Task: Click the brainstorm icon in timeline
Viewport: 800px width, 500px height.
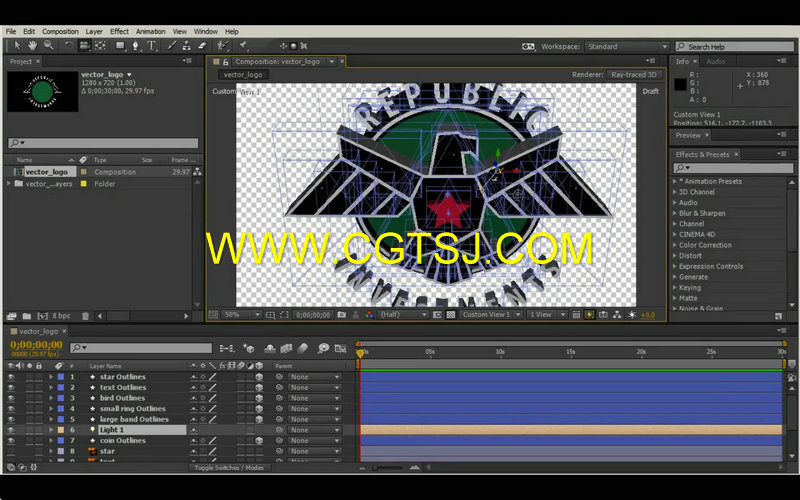Action: [323, 348]
